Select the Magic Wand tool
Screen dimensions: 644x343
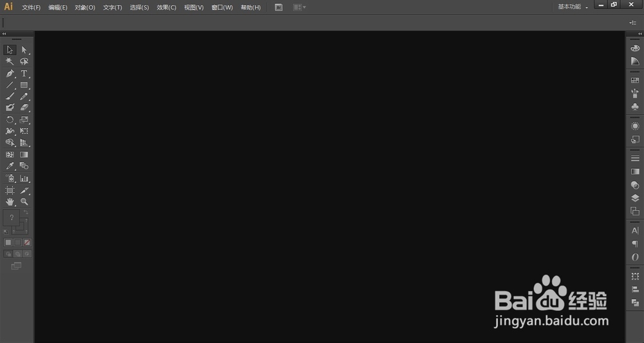[10, 61]
